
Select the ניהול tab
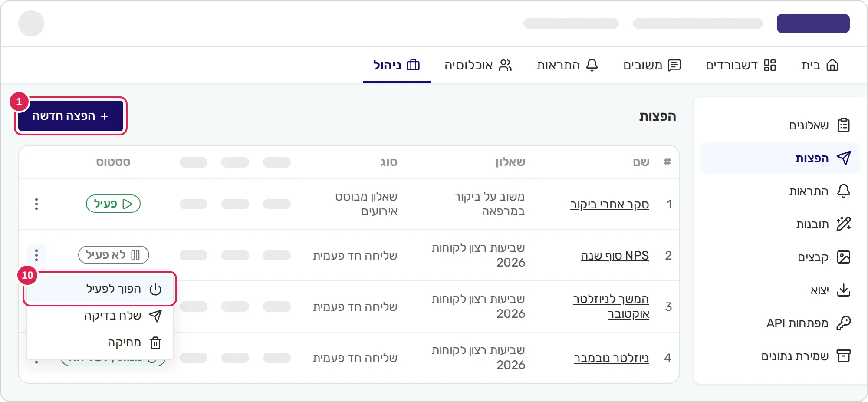397,65
